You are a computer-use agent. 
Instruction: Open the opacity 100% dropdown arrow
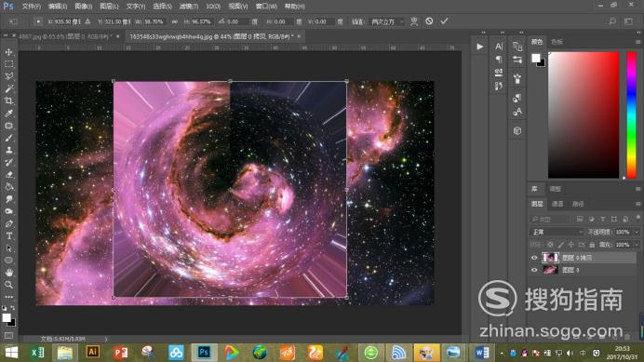[637, 232]
